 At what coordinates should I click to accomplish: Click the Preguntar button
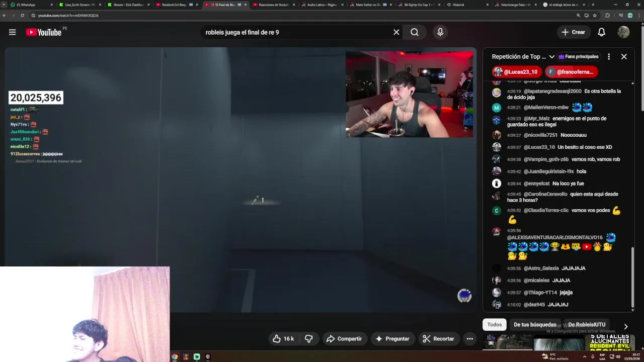tap(392, 339)
